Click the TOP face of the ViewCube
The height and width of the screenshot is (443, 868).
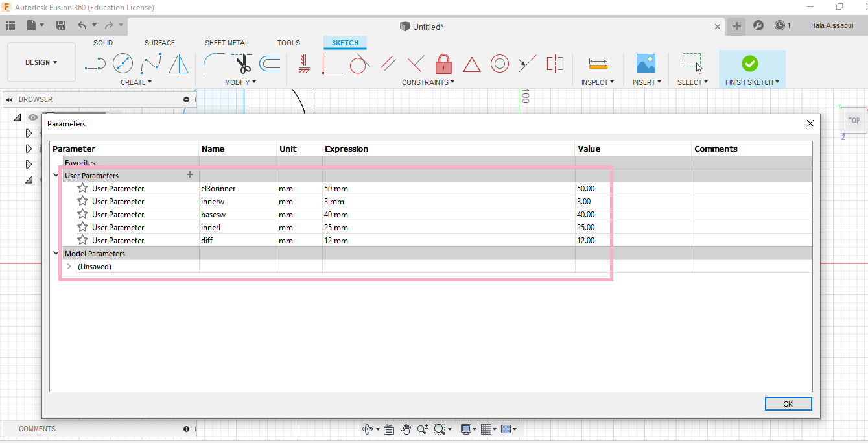(854, 120)
